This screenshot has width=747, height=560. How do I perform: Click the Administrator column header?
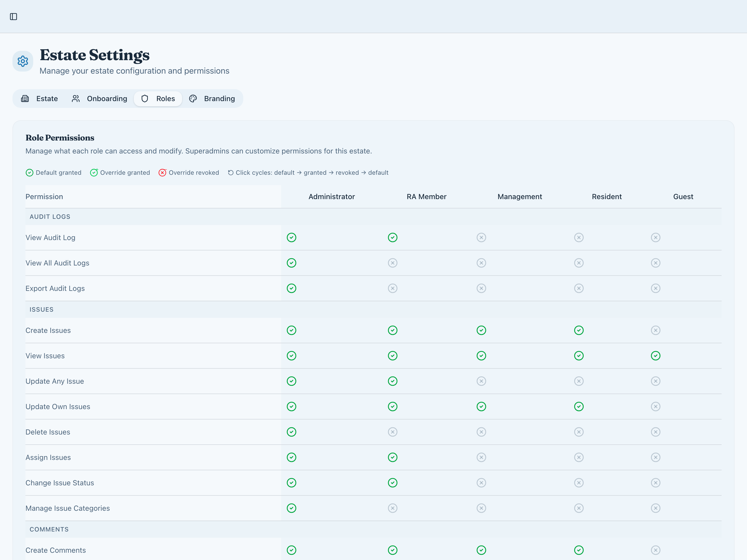coord(331,197)
